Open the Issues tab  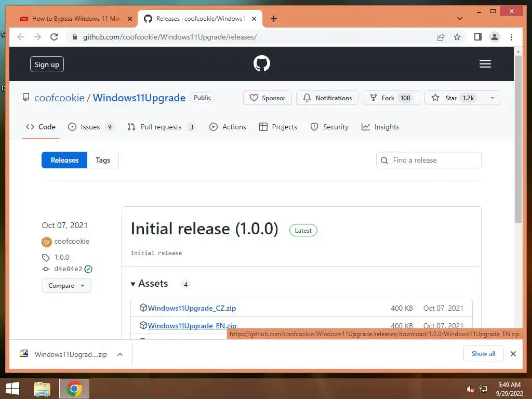[90, 127]
